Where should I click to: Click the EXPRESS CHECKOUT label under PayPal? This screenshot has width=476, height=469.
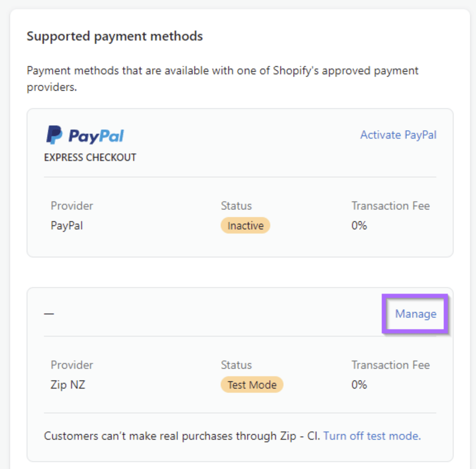90,157
